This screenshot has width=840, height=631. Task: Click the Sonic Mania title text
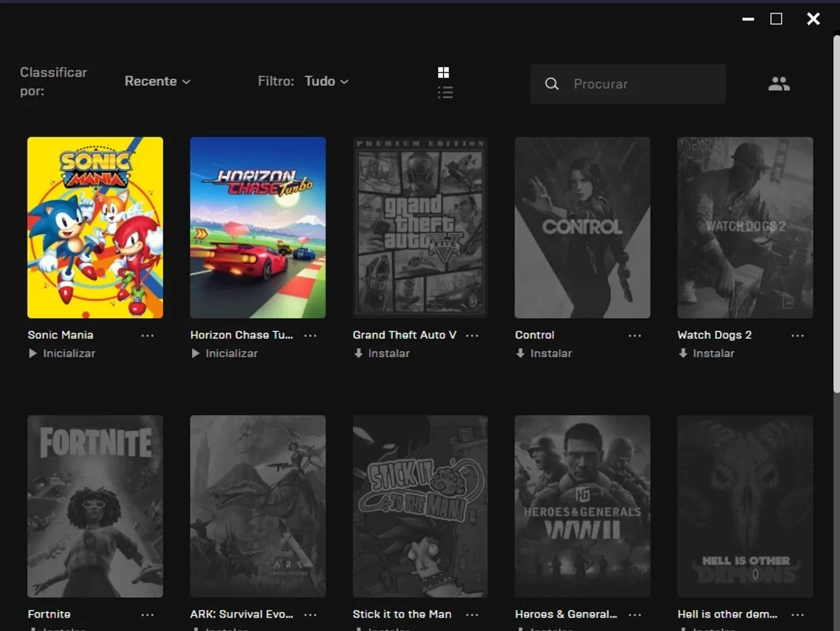click(x=60, y=335)
